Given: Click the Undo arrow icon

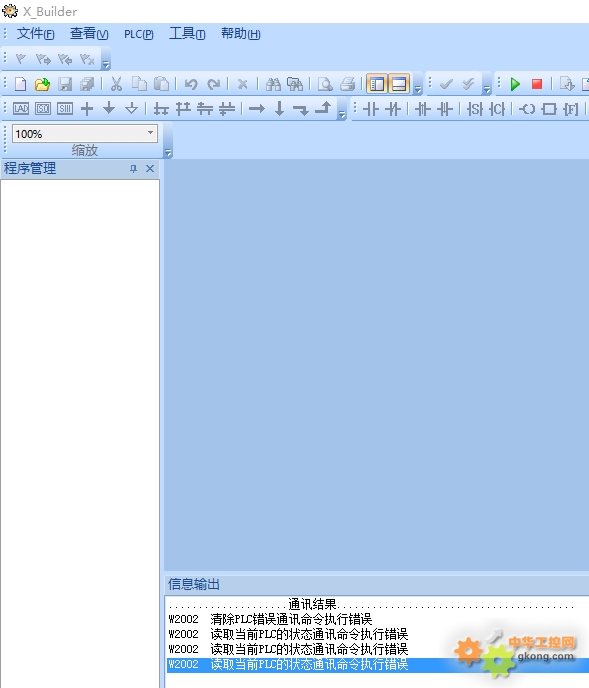Looking at the screenshot, I should point(190,84).
